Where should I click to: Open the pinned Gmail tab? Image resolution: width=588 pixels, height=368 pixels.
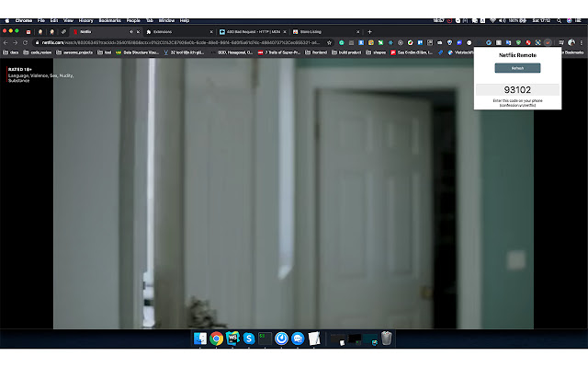28,32
